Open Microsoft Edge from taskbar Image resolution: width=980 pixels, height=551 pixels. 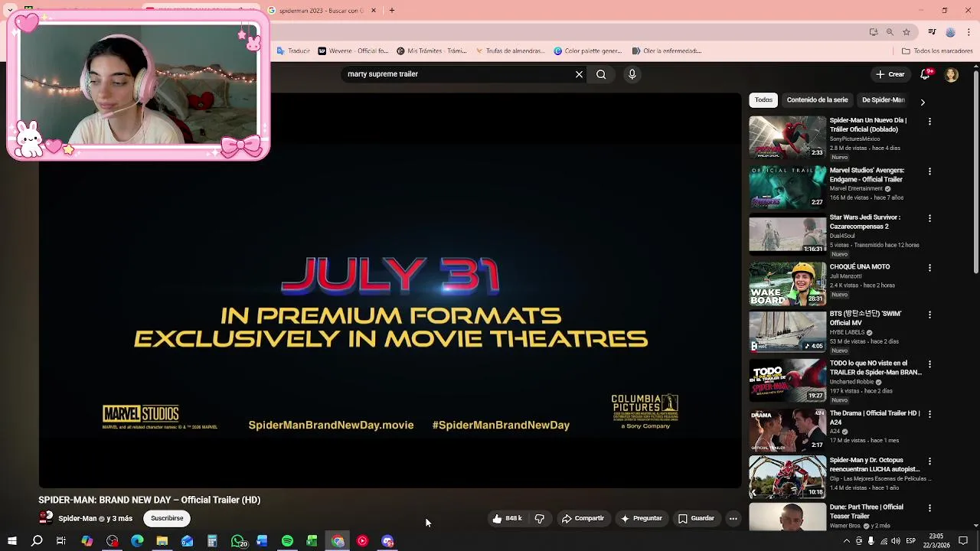(x=137, y=541)
